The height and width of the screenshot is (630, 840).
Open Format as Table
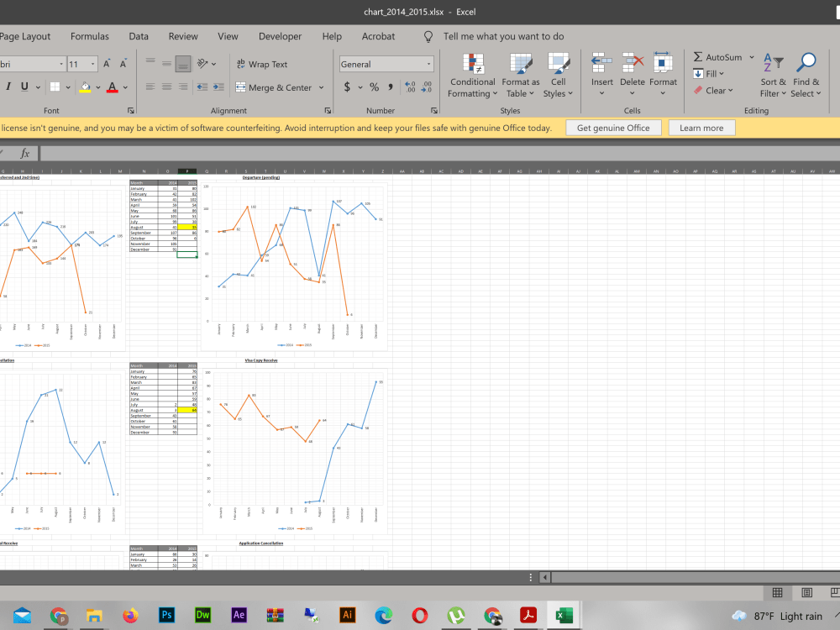coord(520,76)
